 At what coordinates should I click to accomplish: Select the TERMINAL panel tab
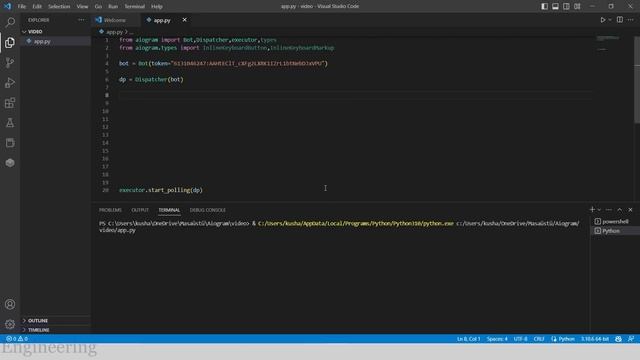click(169, 210)
